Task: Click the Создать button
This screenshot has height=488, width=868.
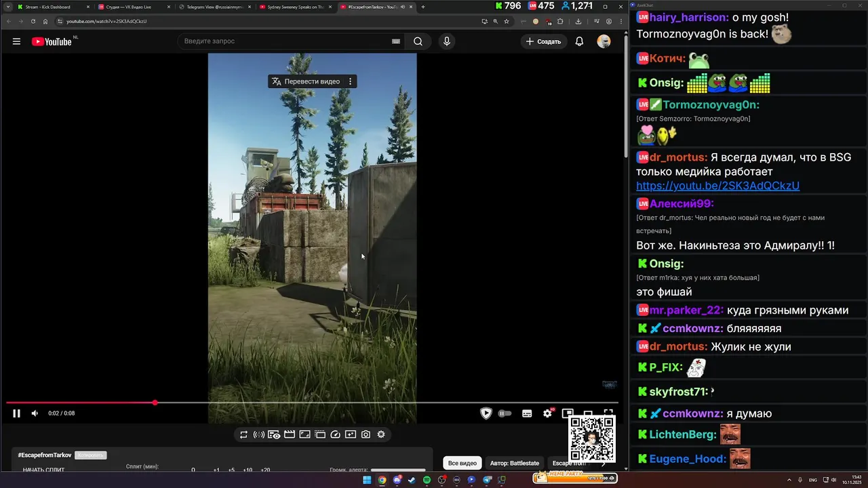Action: click(x=544, y=41)
